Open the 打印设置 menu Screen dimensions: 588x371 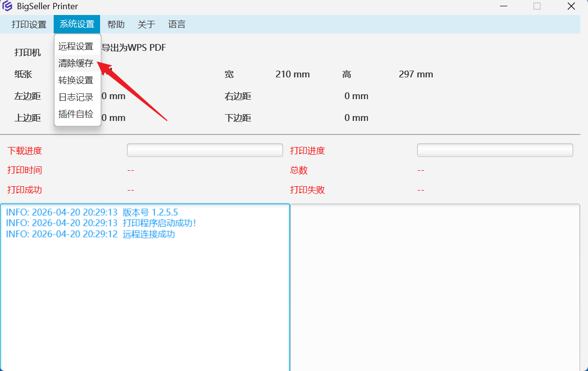29,24
